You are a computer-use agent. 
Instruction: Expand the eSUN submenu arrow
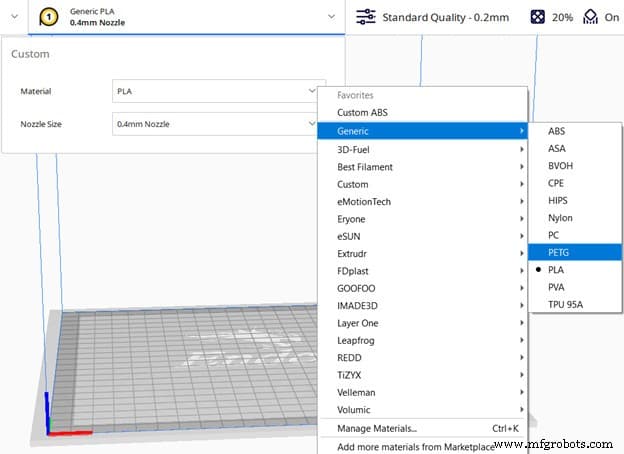(521, 236)
